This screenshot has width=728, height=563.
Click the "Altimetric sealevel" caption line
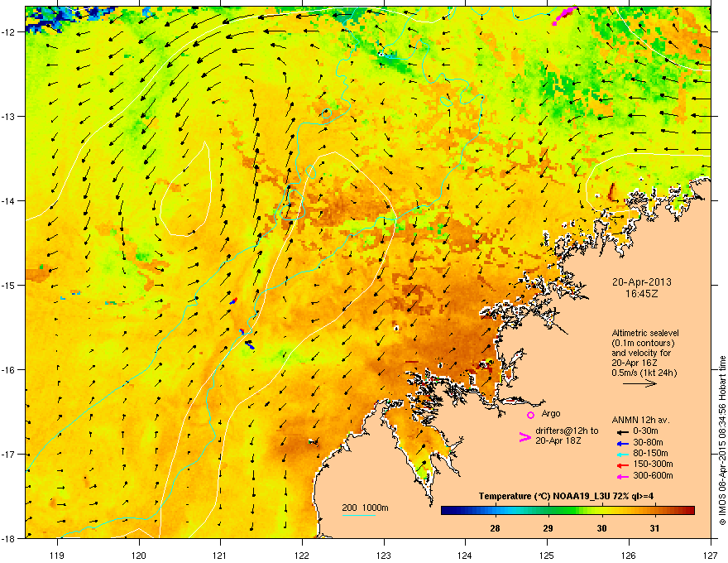pos(645,333)
